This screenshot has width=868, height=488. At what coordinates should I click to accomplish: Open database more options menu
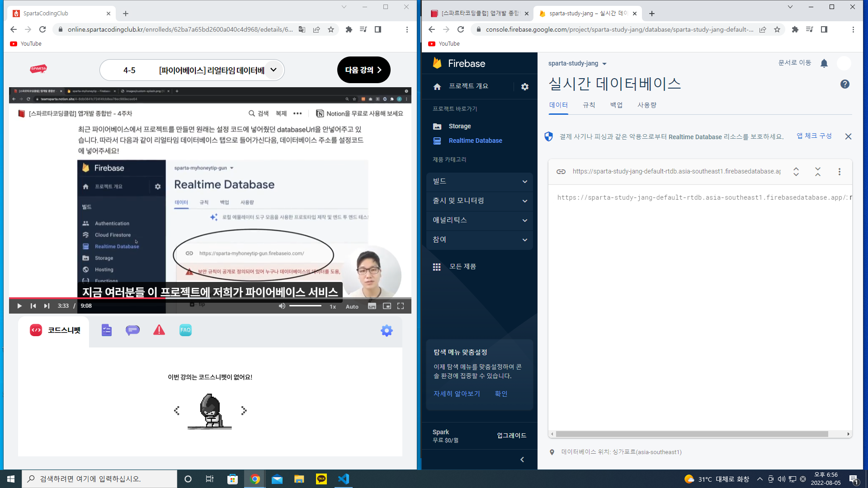pyautogui.click(x=840, y=172)
